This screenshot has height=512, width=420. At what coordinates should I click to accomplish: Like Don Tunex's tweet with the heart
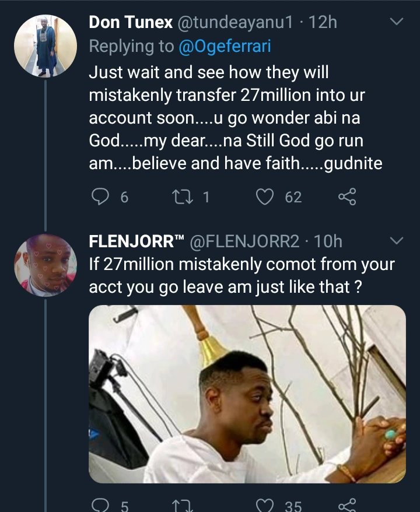tap(265, 198)
